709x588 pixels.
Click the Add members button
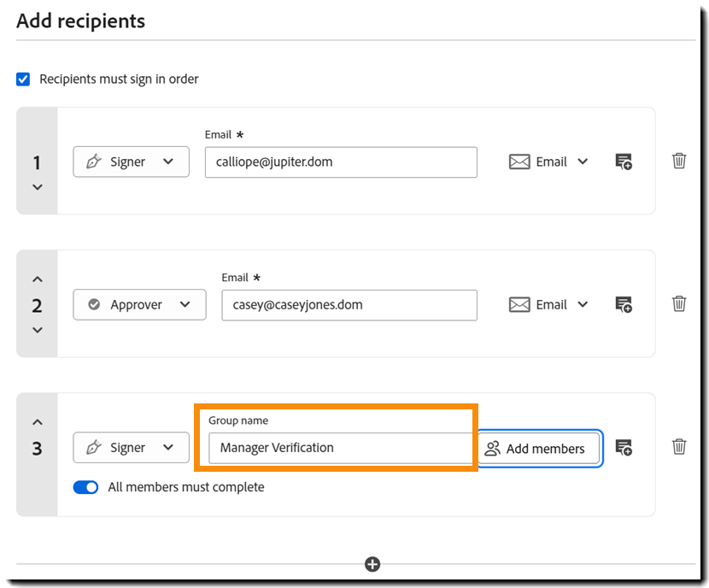538,448
